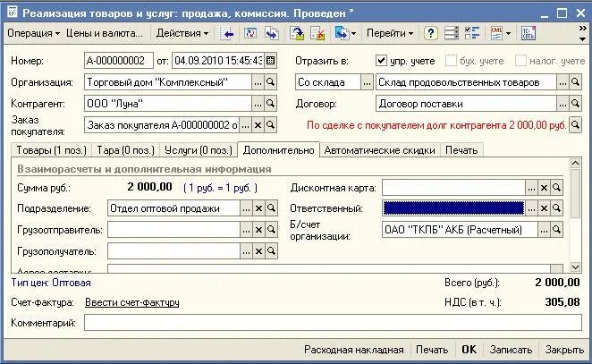The image size is (592, 364).
Task: Open the Организация record with magnifier icon
Action: (270, 82)
